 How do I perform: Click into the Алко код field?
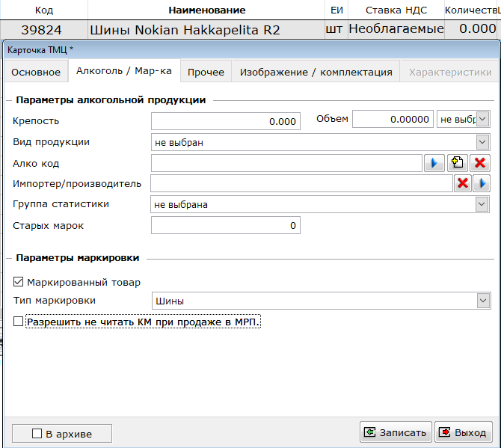pos(286,163)
